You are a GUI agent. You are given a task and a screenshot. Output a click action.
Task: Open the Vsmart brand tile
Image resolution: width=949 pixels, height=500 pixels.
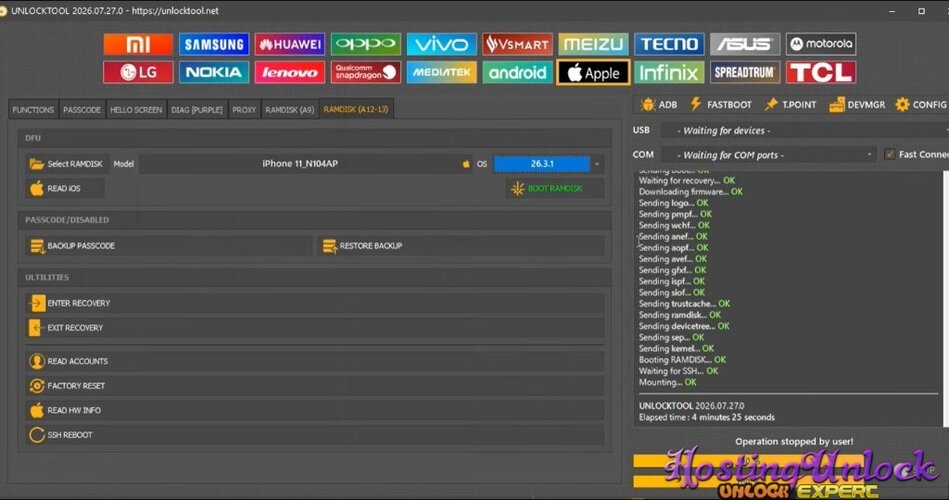[517, 44]
